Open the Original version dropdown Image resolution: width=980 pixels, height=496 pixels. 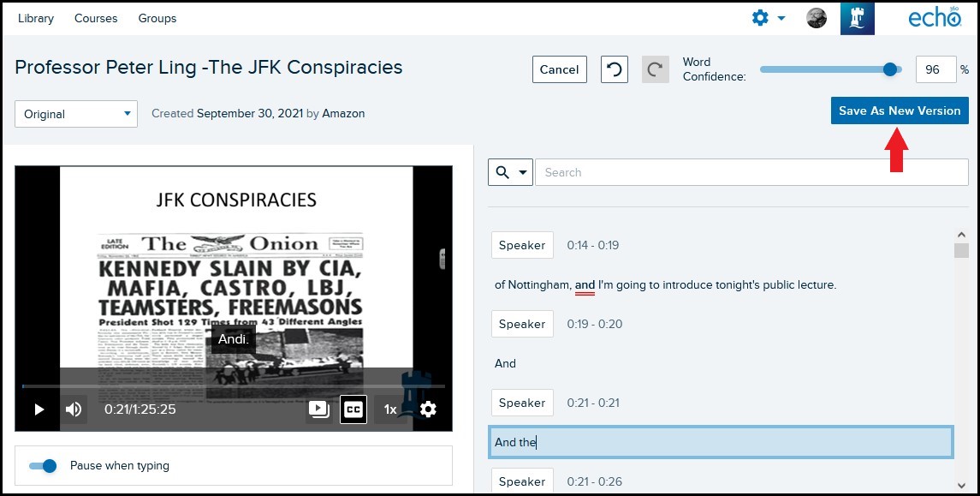75,113
